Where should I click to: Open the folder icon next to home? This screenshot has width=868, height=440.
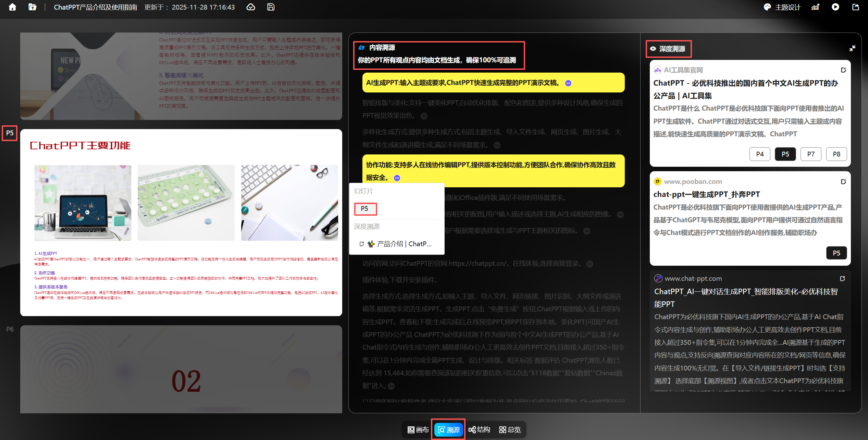click(32, 7)
